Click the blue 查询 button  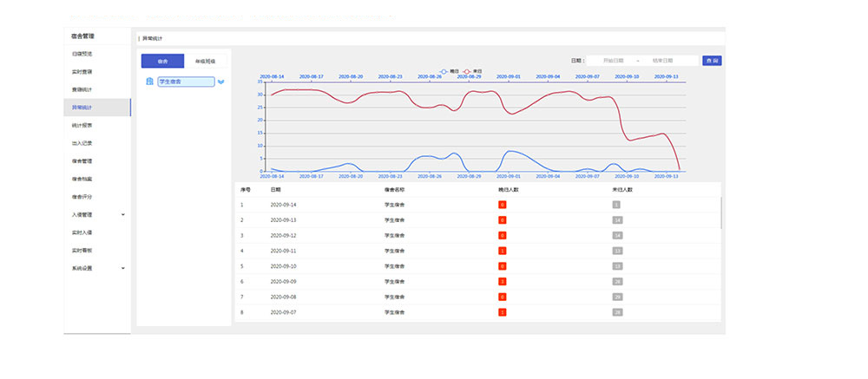pos(712,61)
